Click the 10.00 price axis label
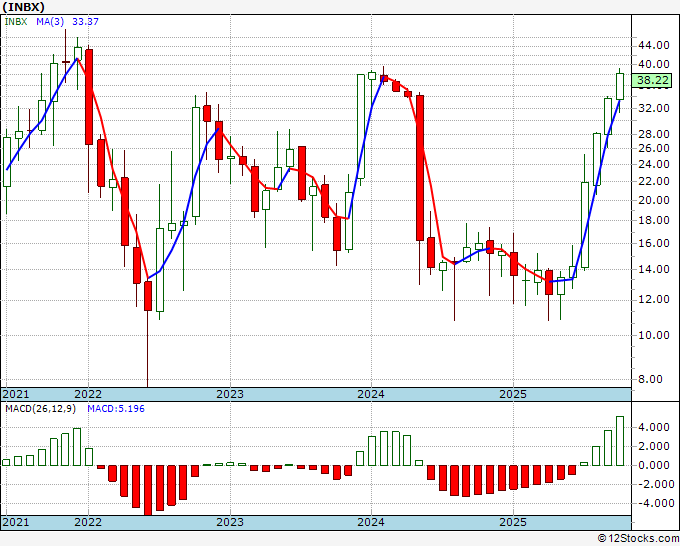The height and width of the screenshot is (546, 680). 653,335
